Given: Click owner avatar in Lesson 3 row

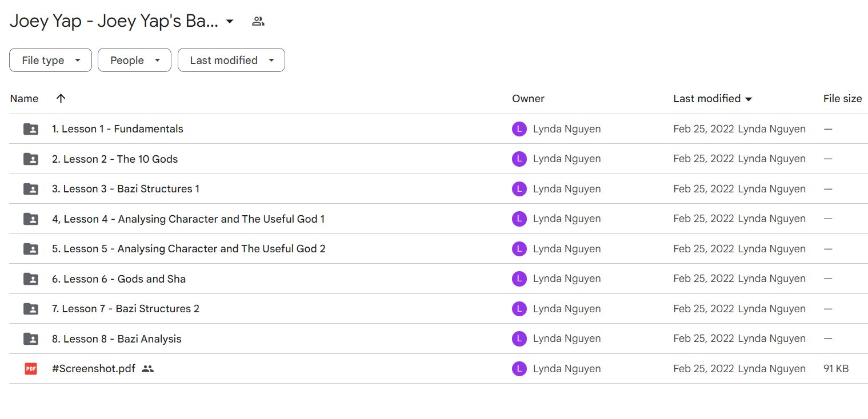Looking at the screenshot, I should tap(519, 189).
